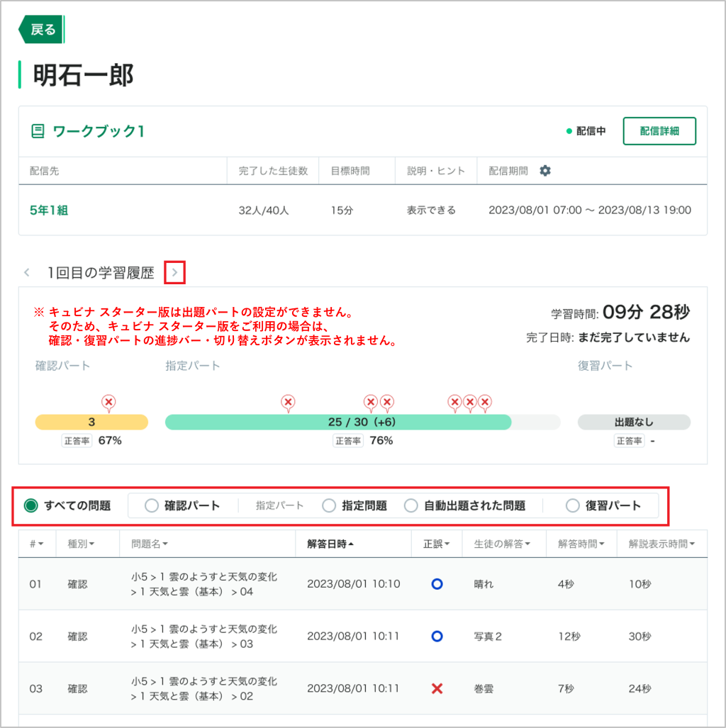Viewport: 726px width, 728px height.
Task: Click the yellow 確認パート progress bar
Action: pos(91,422)
